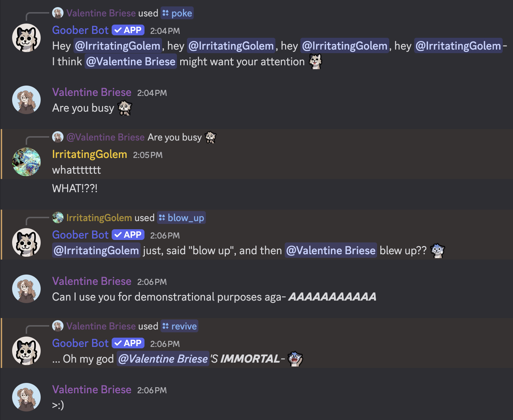Click the APP badge in the revive response
513x420 pixels.
point(128,343)
